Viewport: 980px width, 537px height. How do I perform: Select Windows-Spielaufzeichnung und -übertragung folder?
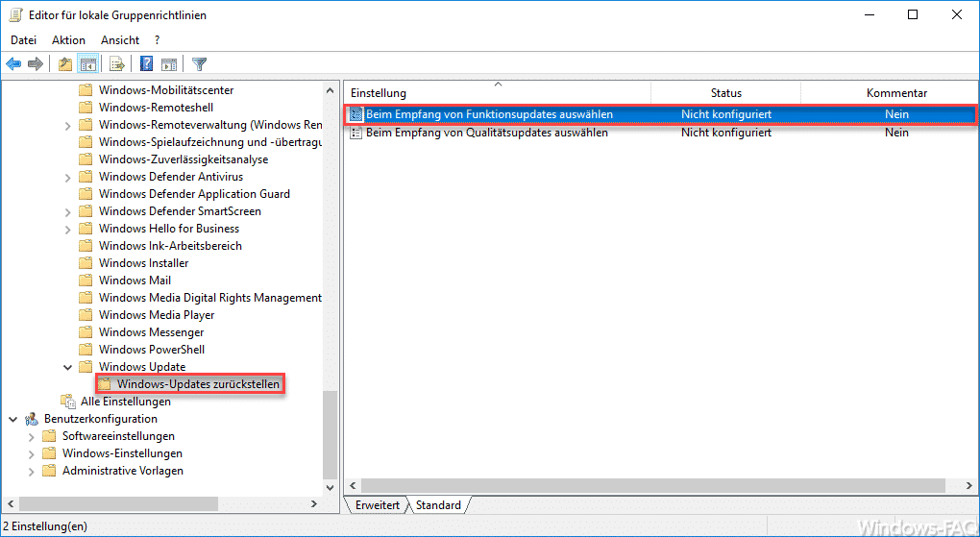coord(210,142)
